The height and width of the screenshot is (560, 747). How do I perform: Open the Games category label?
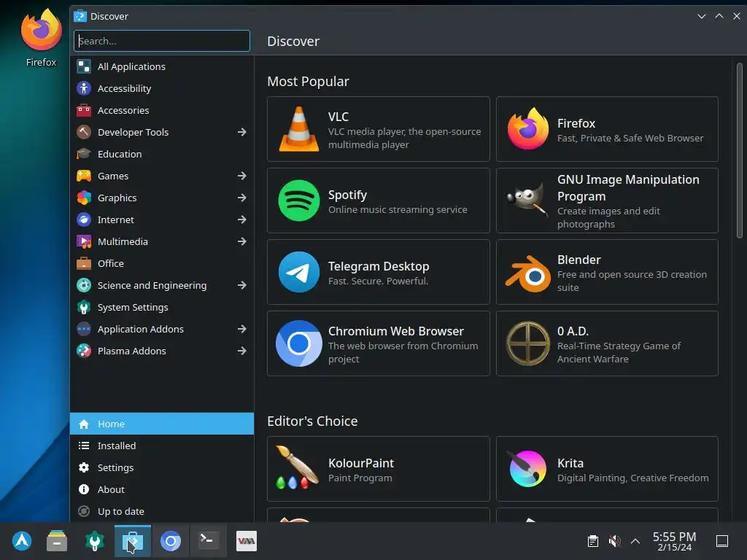click(113, 176)
